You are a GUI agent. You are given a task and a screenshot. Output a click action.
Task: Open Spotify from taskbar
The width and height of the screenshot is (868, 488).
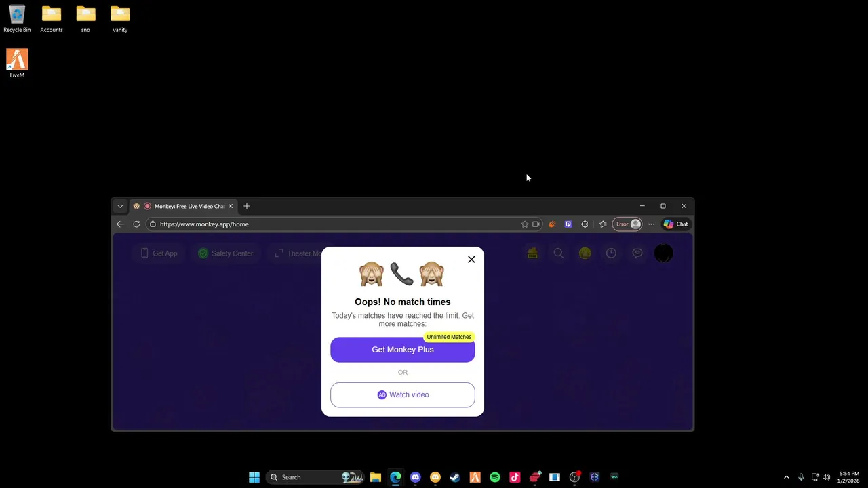point(495,477)
